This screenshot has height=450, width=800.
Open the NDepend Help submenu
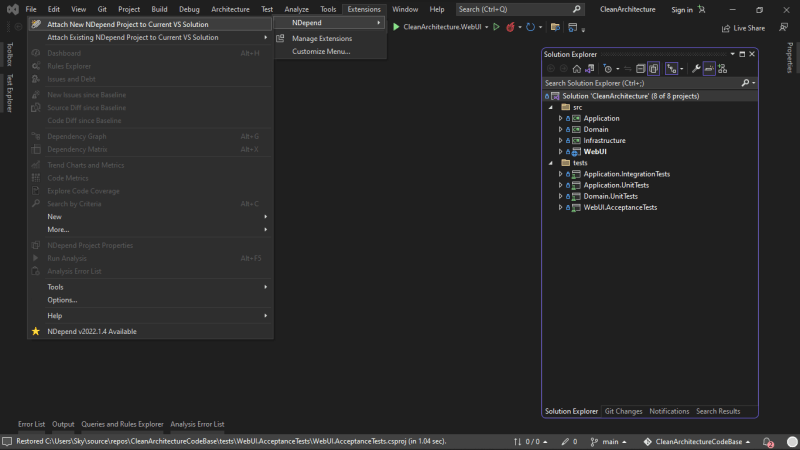[150, 316]
